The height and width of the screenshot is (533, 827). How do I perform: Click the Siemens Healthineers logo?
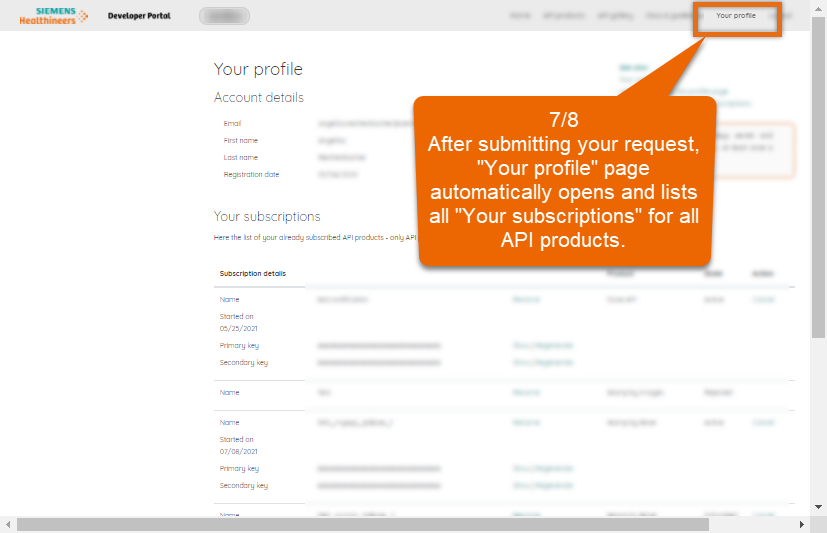click(53, 16)
